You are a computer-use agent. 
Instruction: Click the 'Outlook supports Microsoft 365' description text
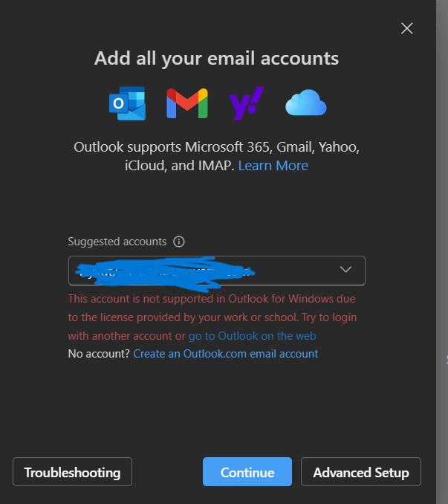click(x=216, y=156)
